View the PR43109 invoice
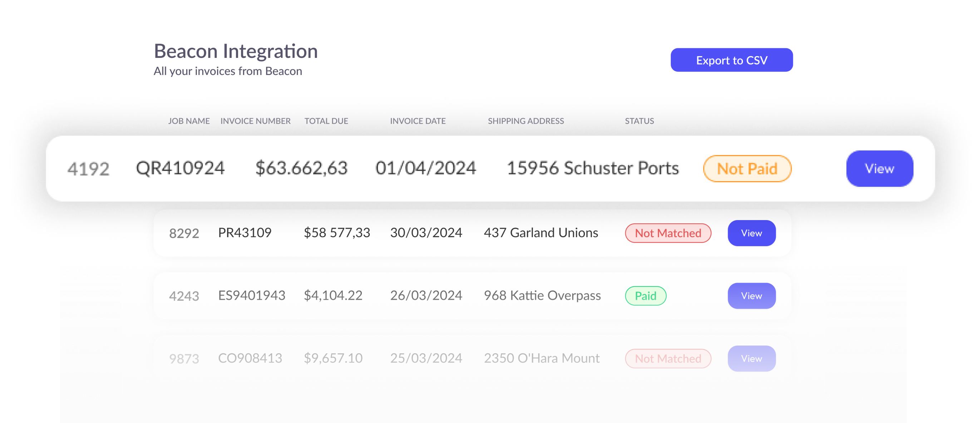Viewport: 980px width, 423px height. [x=752, y=233]
